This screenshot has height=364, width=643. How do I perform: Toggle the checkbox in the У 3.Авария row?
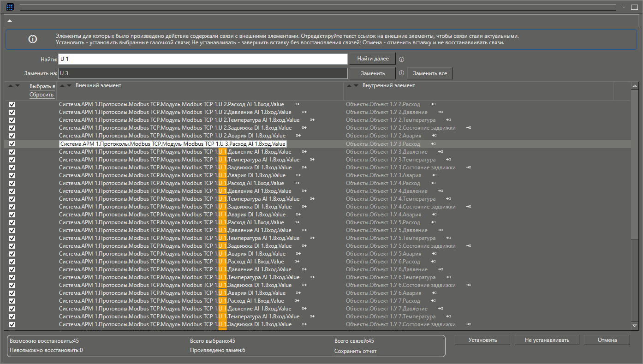click(x=12, y=175)
